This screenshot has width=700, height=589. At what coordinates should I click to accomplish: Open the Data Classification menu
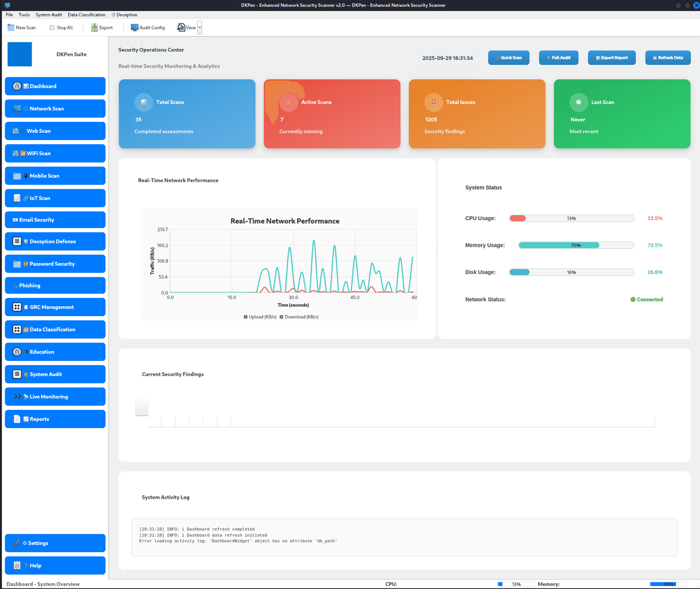[x=86, y=15]
